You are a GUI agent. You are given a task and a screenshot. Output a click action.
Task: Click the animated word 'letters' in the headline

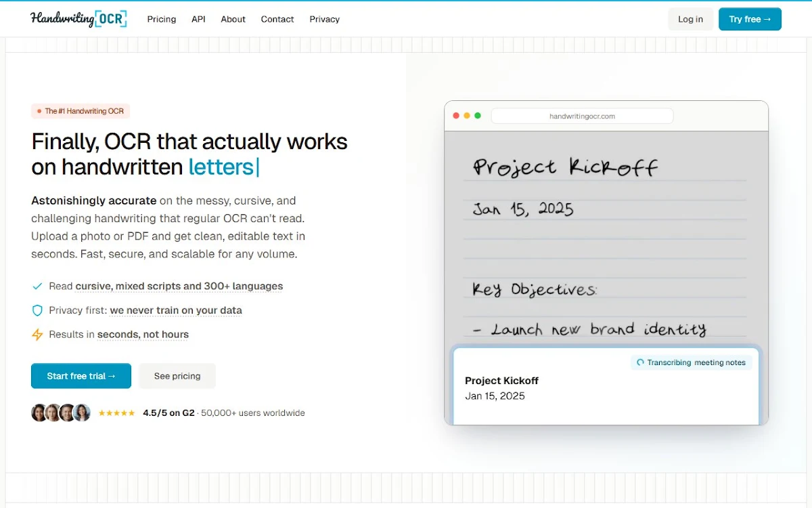221,167
